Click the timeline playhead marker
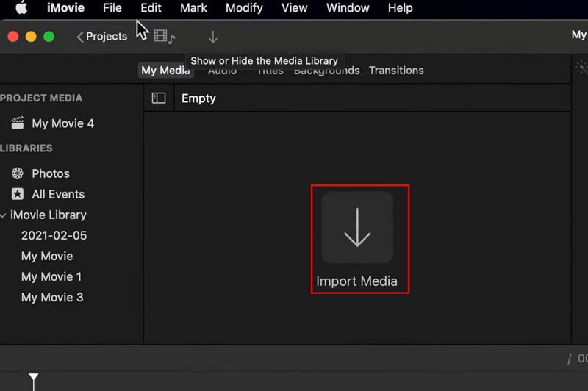This screenshot has width=588, height=391. (x=34, y=378)
